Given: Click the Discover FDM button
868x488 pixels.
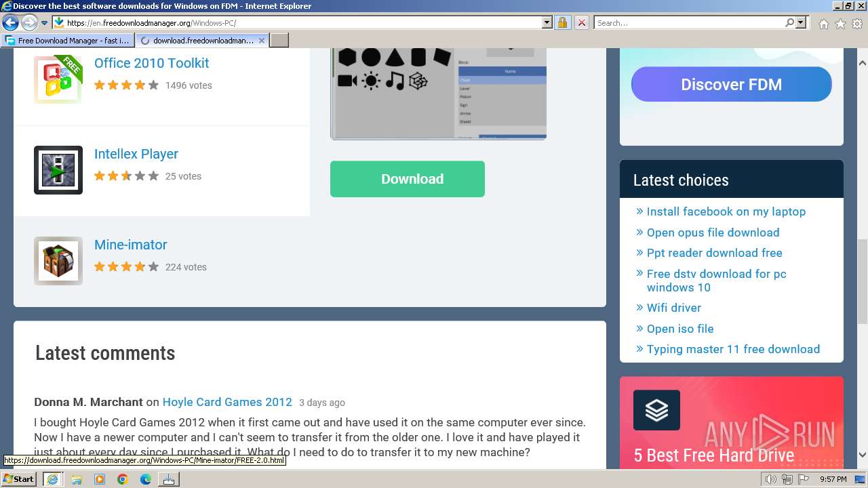Looking at the screenshot, I should 732,84.
